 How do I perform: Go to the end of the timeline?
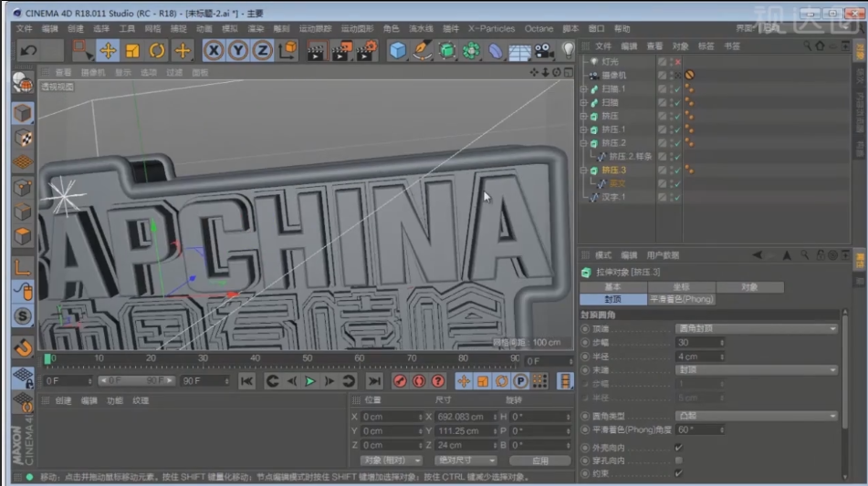375,381
